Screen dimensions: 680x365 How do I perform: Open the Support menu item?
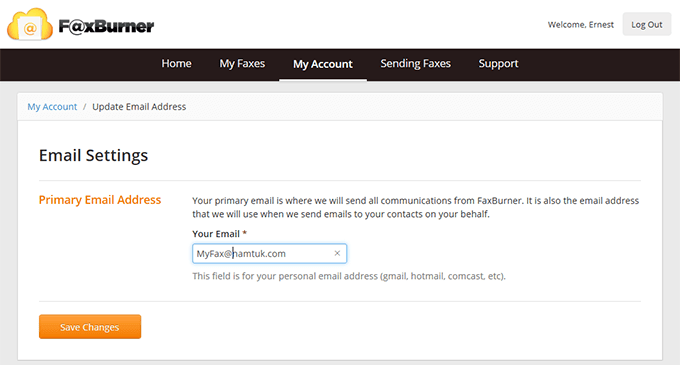pos(498,64)
